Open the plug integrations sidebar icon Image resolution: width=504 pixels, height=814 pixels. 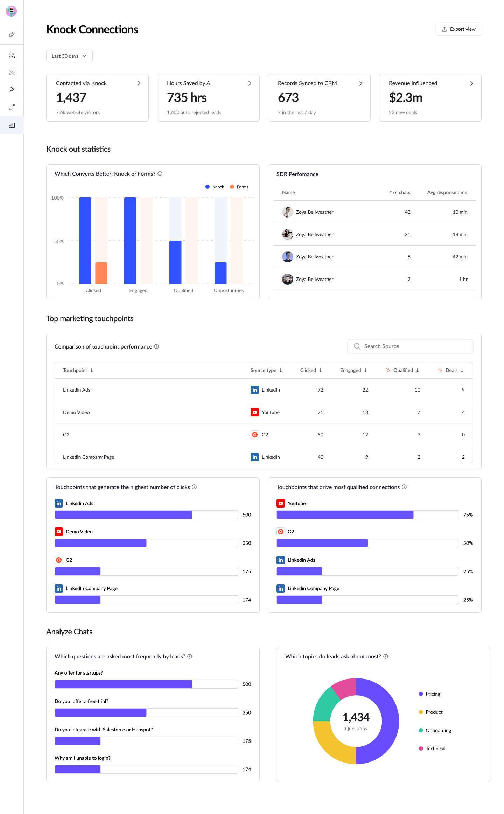pos(12,89)
